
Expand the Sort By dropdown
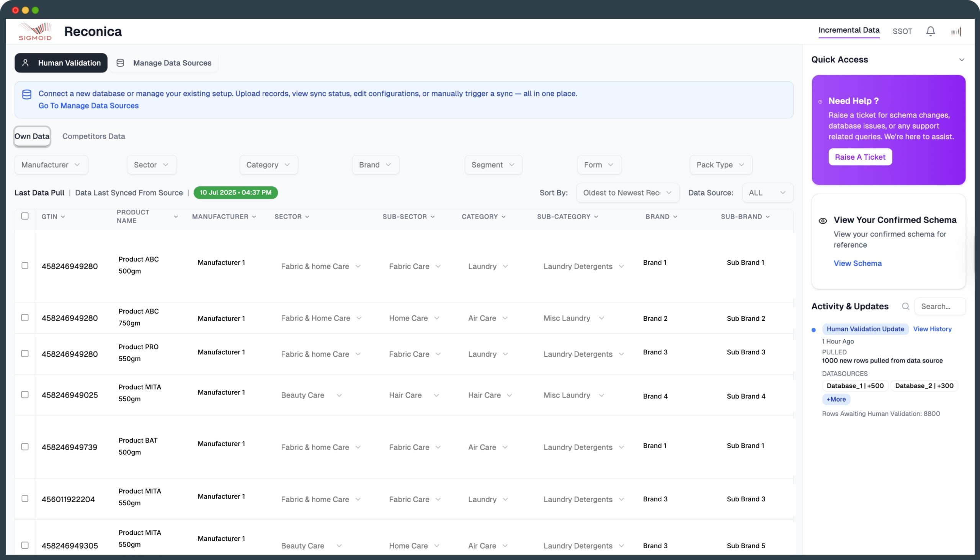coord(627,193)
